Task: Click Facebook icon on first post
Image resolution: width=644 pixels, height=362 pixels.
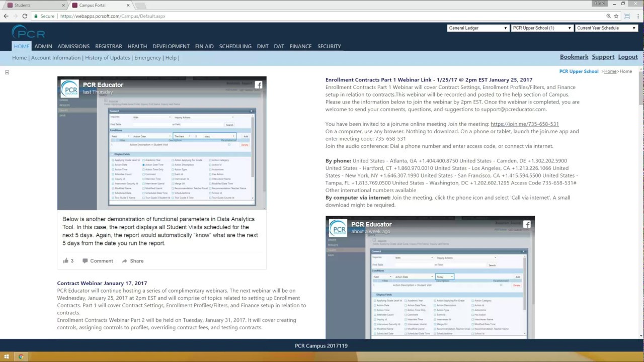Action: [x=259, y=85]
